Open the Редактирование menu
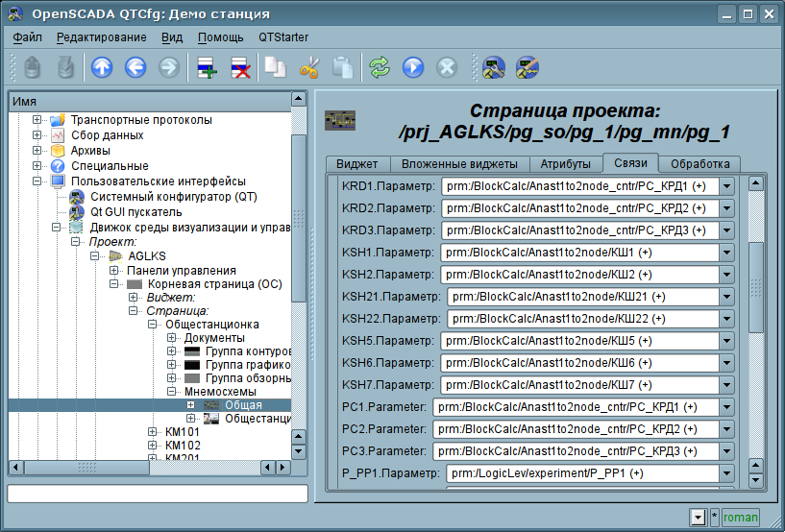Viewport: 785px width, 532px height. click(x=101, y=37)
